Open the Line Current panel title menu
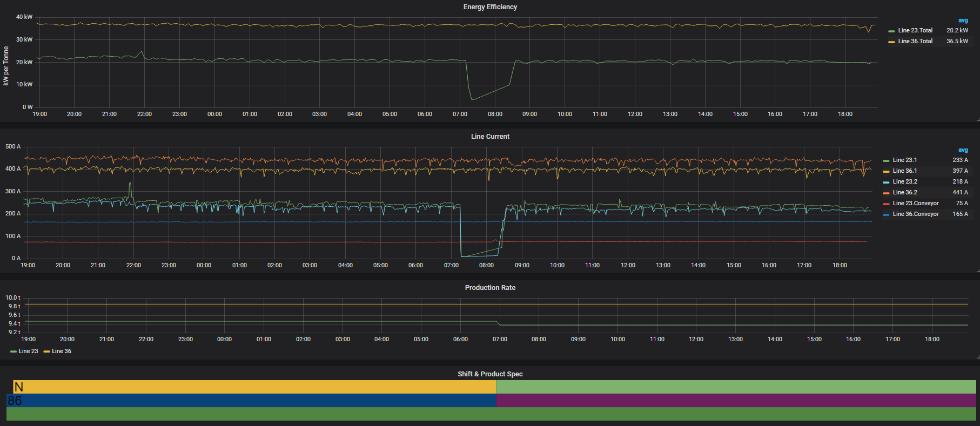The image size is (980, 426). pos(489,137)
